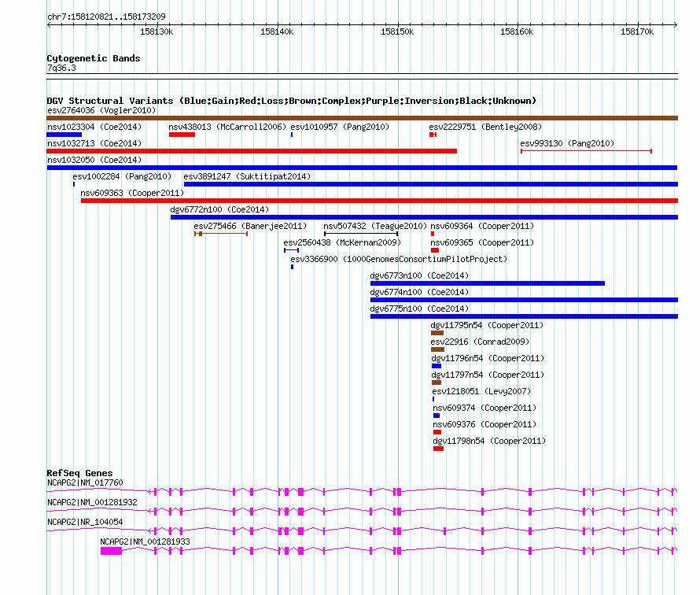Open the dgv11795n54 (Cooper2011) label
This screenshot has height=595, width=700.
(487, 325)
